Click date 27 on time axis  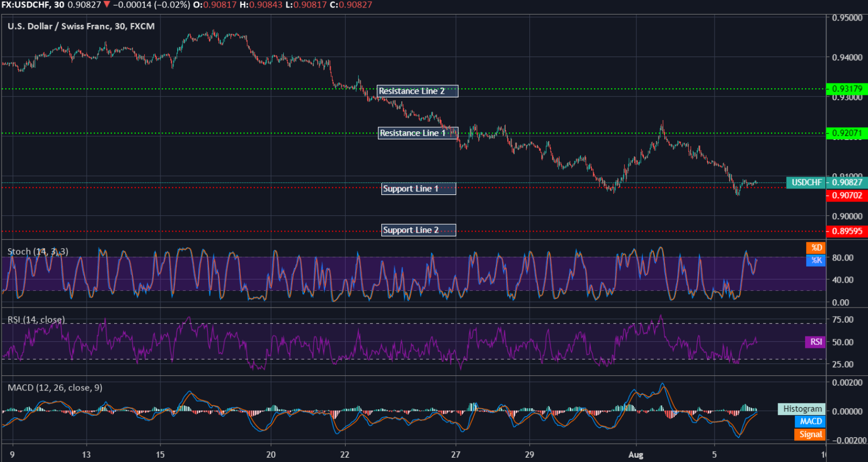[x=456, y=454]
